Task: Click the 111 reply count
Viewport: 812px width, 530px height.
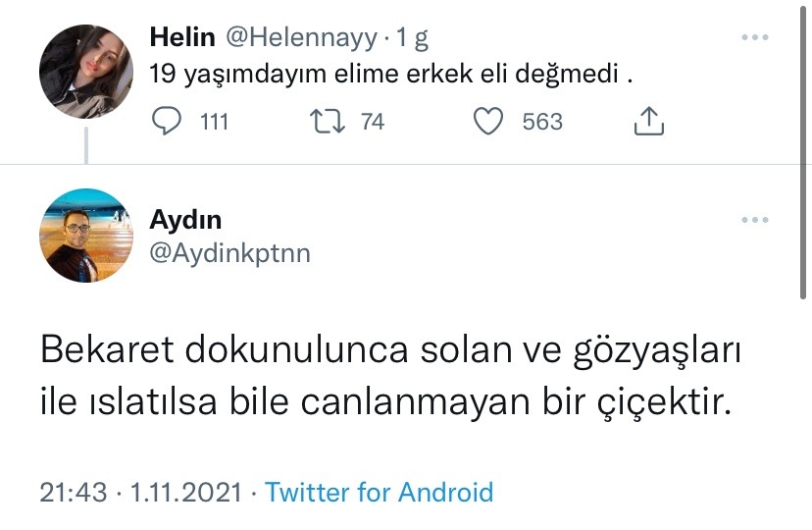Action: (214, 122)
